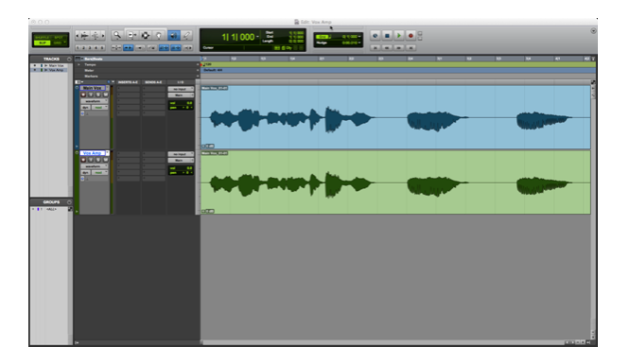Open the Groups list popup menu

(69, 202)
